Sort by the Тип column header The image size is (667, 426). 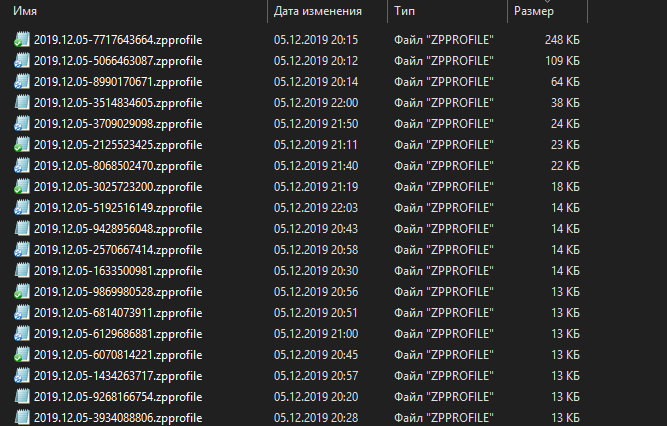pos(404,11)
